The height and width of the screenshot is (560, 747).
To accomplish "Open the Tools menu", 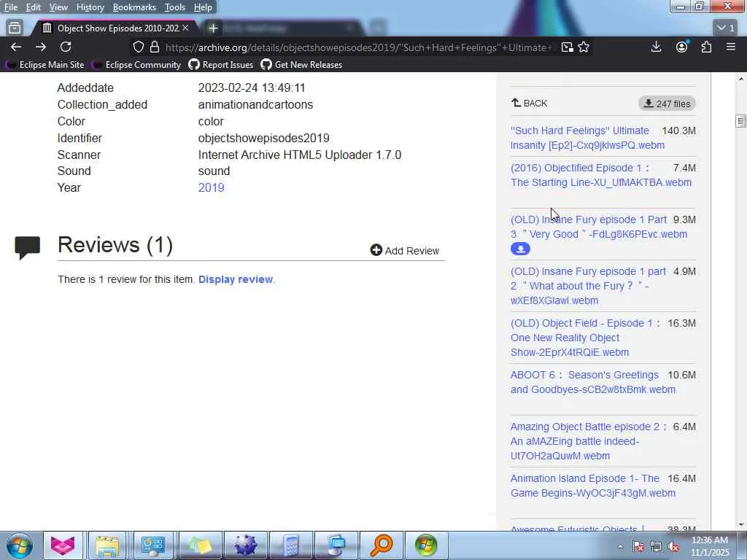I will [x=175, y=7].
